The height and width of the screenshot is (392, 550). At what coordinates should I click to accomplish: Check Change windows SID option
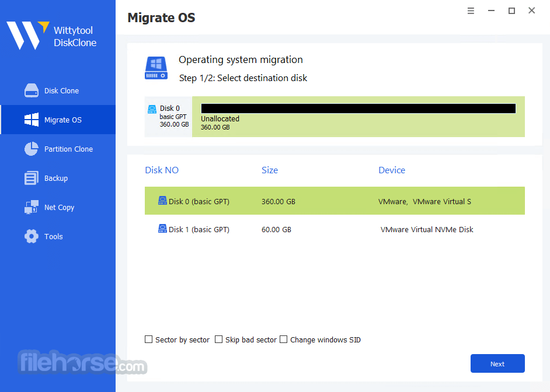tap(283, 339)
